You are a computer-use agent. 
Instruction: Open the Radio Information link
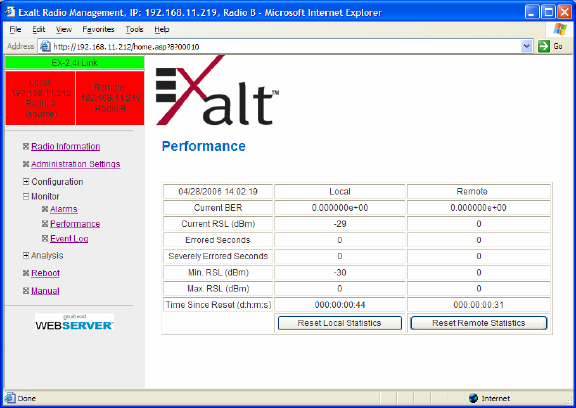click(65, 147)
